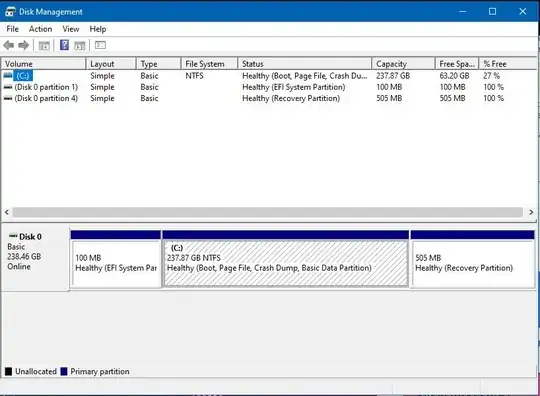Viewport: 540px width, 396px height.
Task: Sort by the Type column header
Action: (158, 64)
